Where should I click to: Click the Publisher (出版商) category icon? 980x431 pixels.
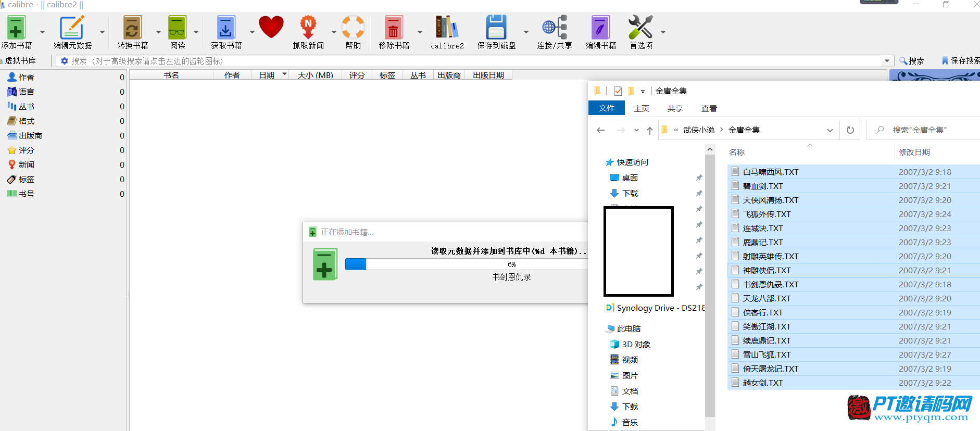coord(12,135)
